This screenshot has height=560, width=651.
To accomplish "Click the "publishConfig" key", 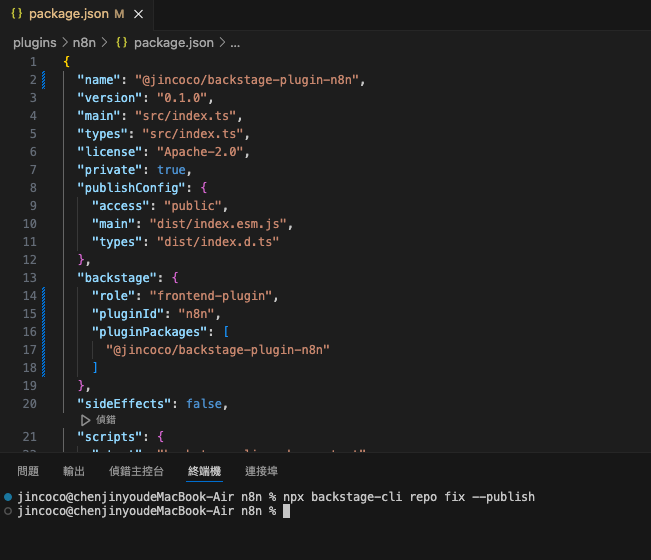I will coord(132,188).
